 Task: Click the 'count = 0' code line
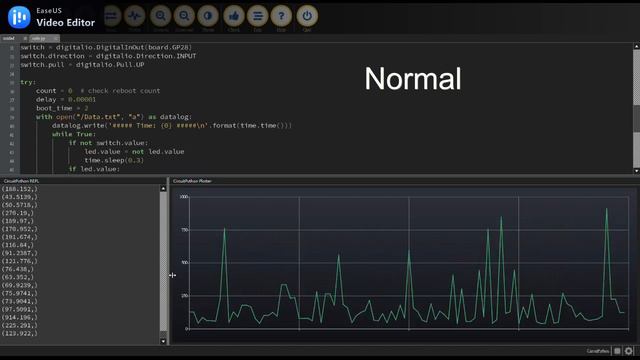(x=98, y=91)
